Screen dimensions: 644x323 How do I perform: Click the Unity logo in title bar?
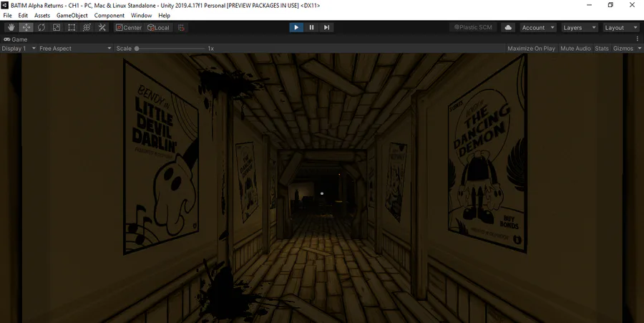point(4,5)
